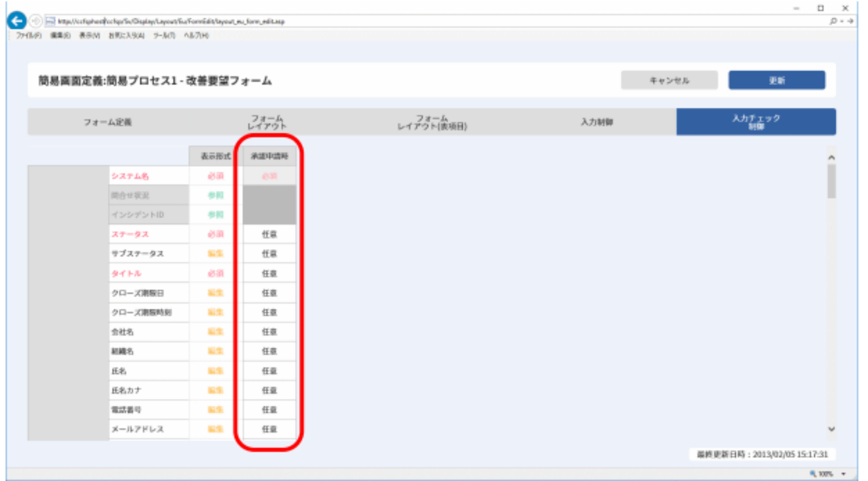This screenshot has height=481, width=868.
Task: Click the browser forward arrow button
Action: point(36,21)
